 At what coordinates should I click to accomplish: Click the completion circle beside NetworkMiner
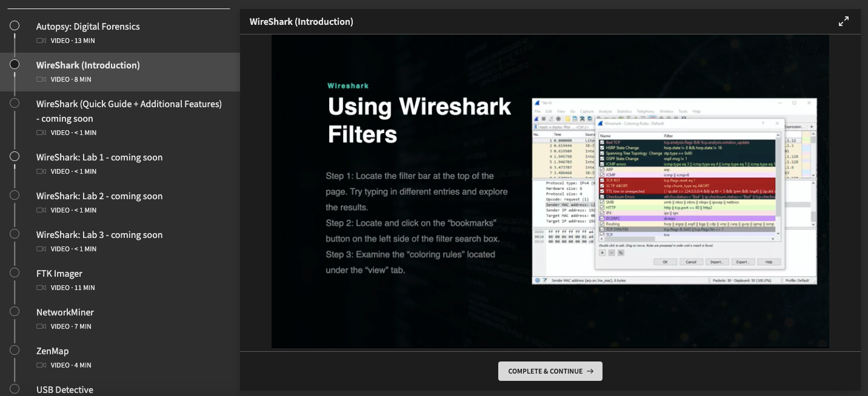15,311
